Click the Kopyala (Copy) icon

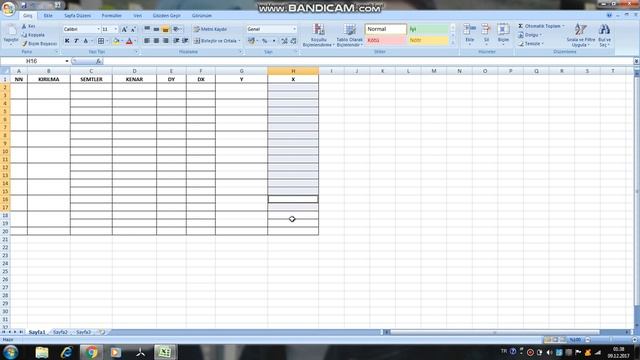click(24, 35)
